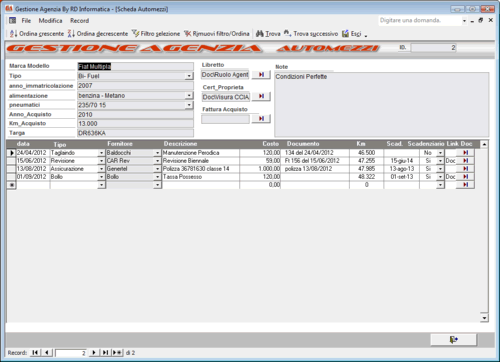Go to previous record in navigator

47,353
